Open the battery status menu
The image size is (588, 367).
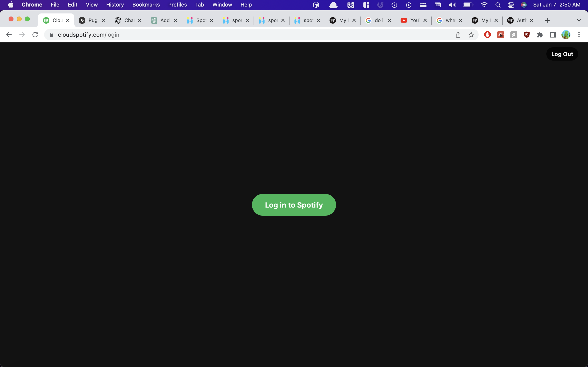468,5
